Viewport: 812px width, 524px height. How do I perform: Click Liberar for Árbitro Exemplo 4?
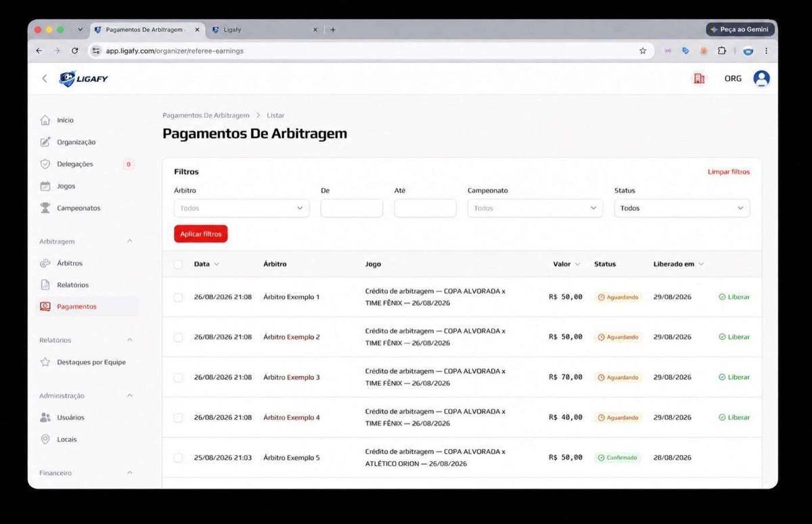[x=734, y=417]
